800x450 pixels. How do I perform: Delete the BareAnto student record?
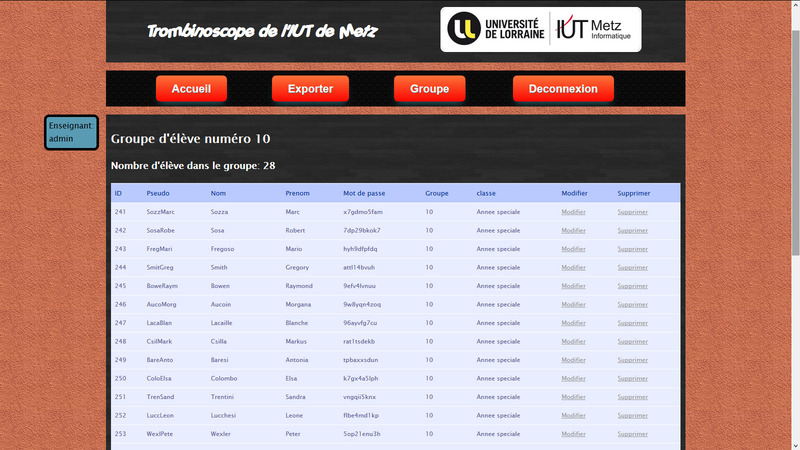coord(632,360)
